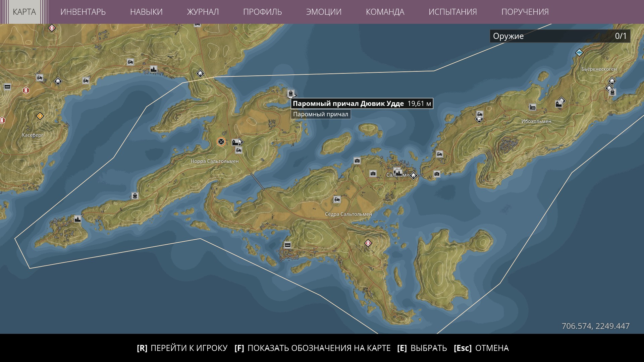Select the building icon beside the orange-ringed marker
The image size is (644, 362).
[235, 142]
